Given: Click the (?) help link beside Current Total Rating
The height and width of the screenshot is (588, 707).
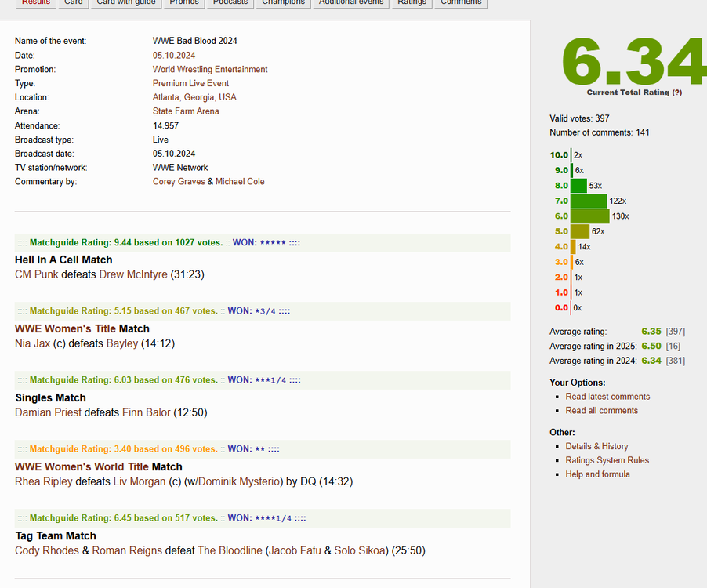Looking at the screenshot, I should 676,93.
